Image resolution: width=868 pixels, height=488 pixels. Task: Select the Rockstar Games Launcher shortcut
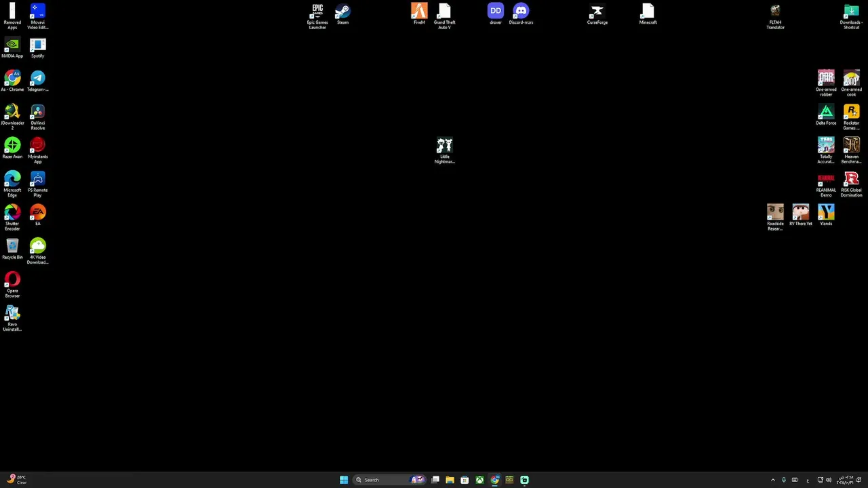click(851, 117)
